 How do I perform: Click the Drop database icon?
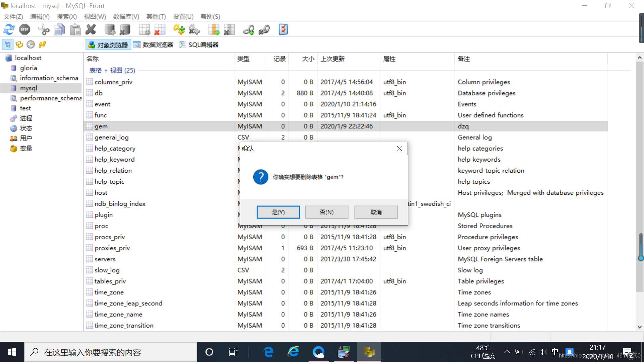tap(125, 29)
